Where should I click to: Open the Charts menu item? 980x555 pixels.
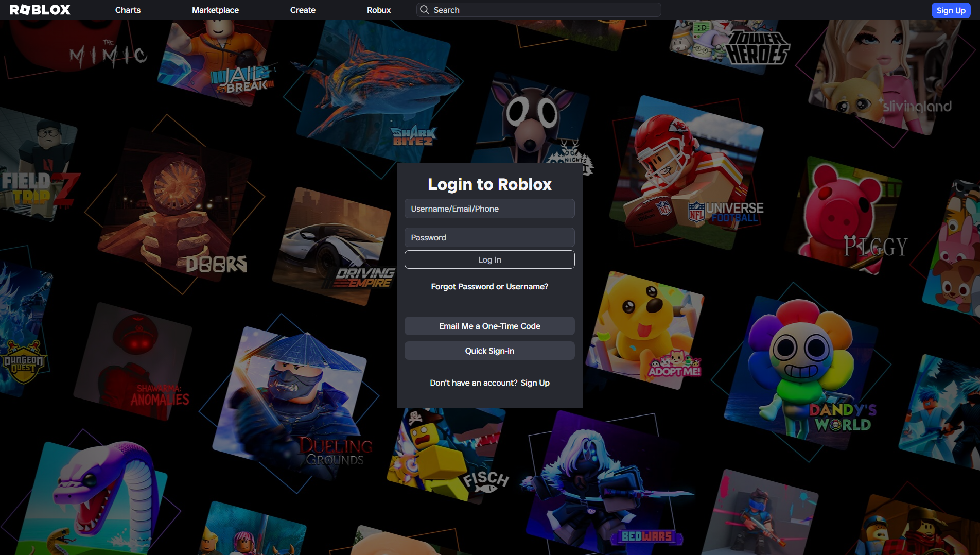(x=128, y=10)
